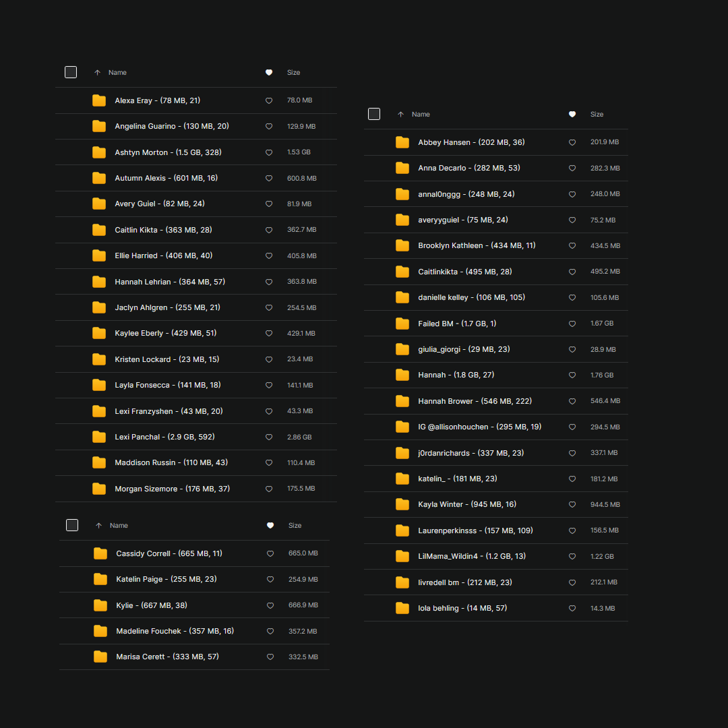The height and width of the screenshot is (728, 728).
Task: Click the 332.5 MB size value
Action: [303, 657]
